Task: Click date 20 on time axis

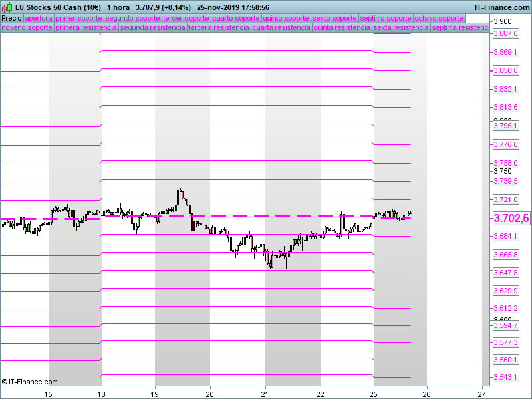Action: tap(209, 394)
